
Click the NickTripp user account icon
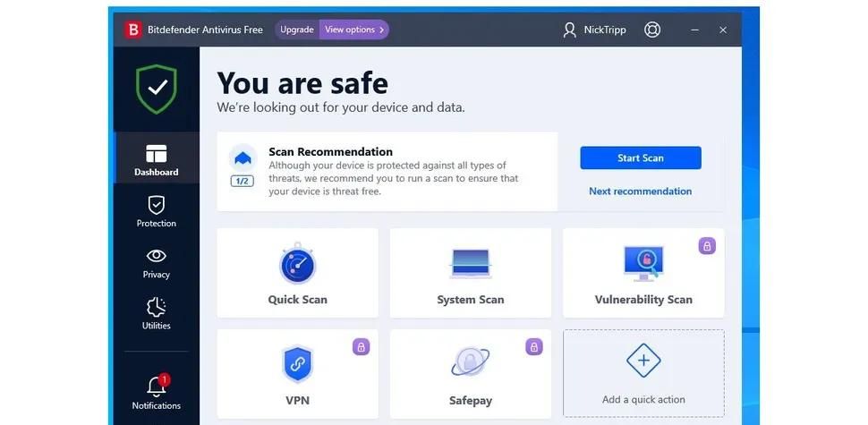click(570, 30)
